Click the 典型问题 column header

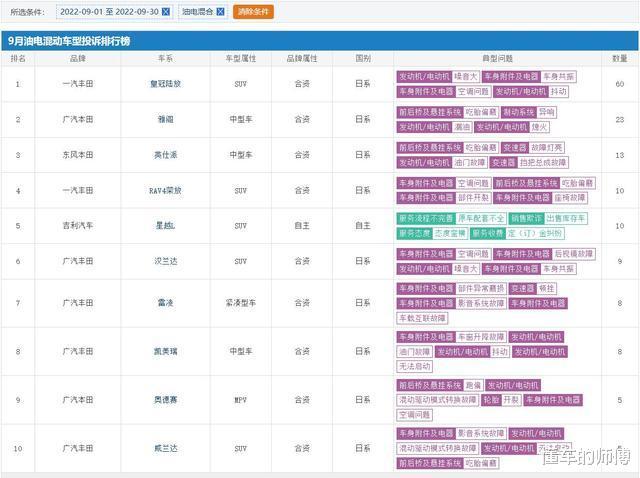coord(497,58)
